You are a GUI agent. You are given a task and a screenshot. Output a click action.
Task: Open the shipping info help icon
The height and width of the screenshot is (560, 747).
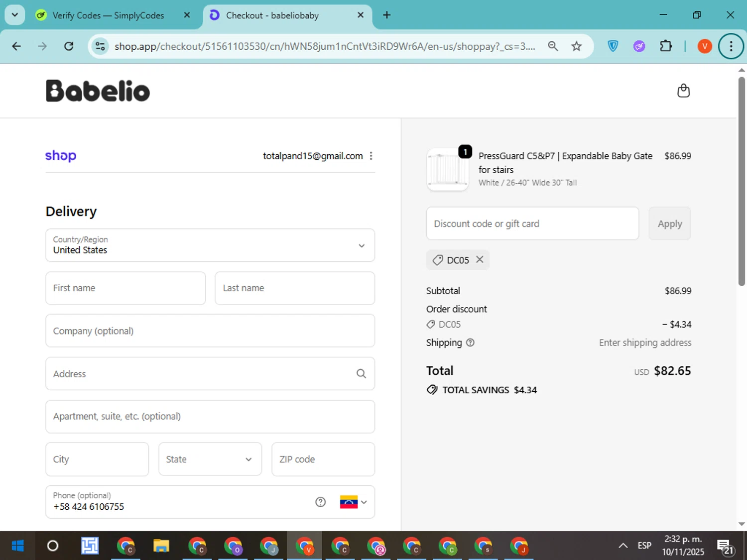tap(470, 342)
